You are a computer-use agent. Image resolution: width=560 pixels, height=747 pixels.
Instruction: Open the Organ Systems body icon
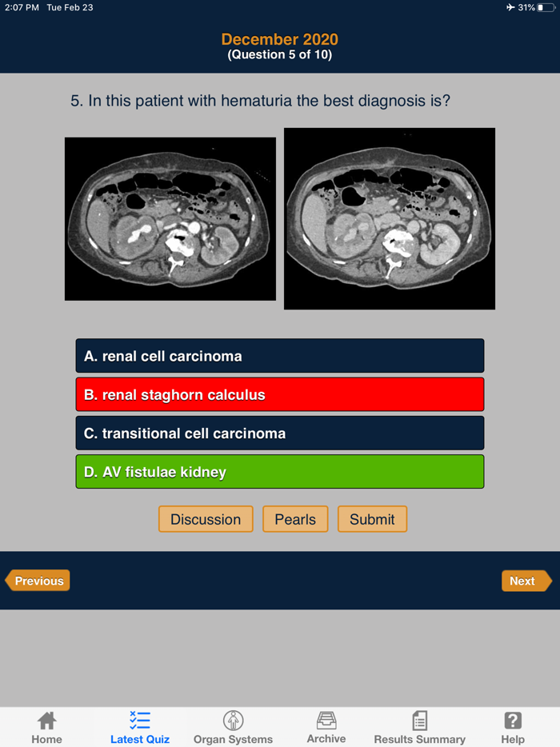pos(233,721)
